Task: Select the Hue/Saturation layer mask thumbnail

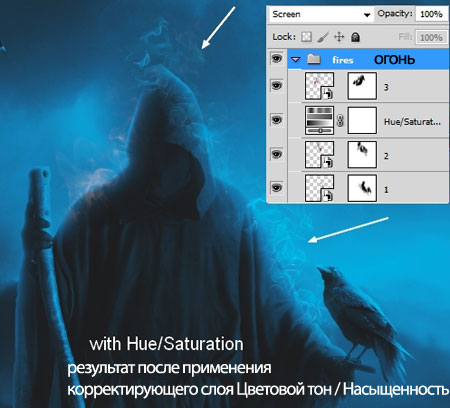Action: point(362,121)
